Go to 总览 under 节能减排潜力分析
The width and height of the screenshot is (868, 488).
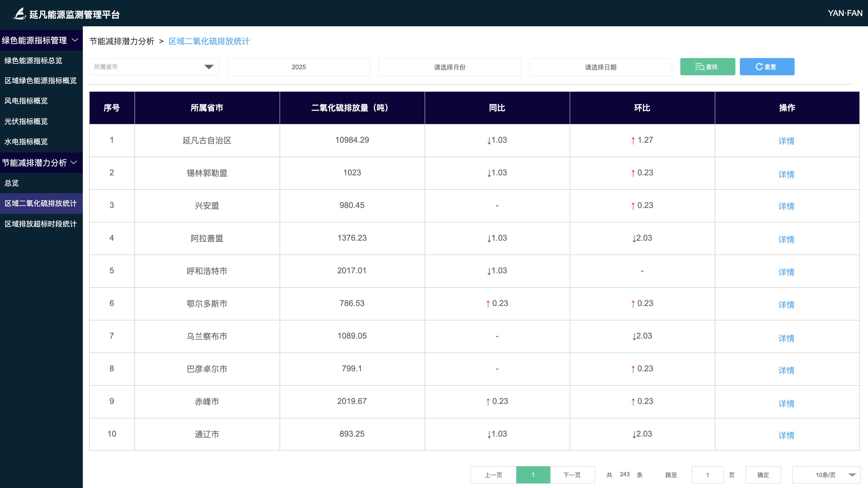(x=11, y=183)
